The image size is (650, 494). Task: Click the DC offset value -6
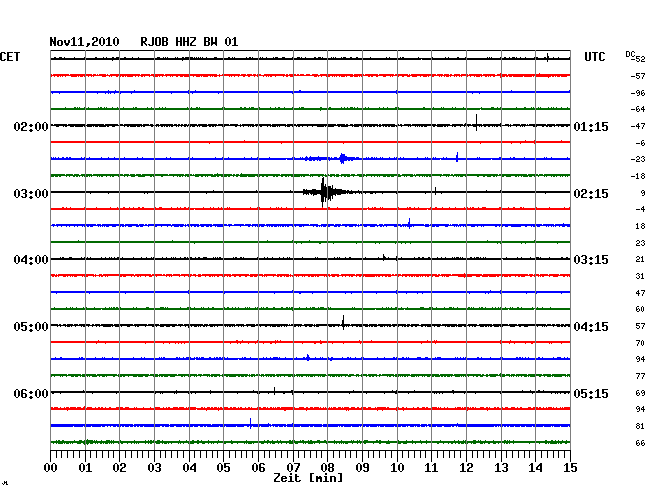(640, 143)
